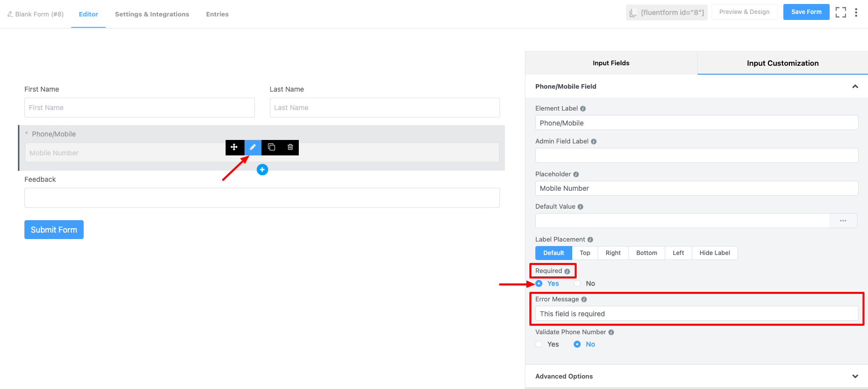Enter fullscreen mode with the expand icon
868x389 pixels.
841,12
